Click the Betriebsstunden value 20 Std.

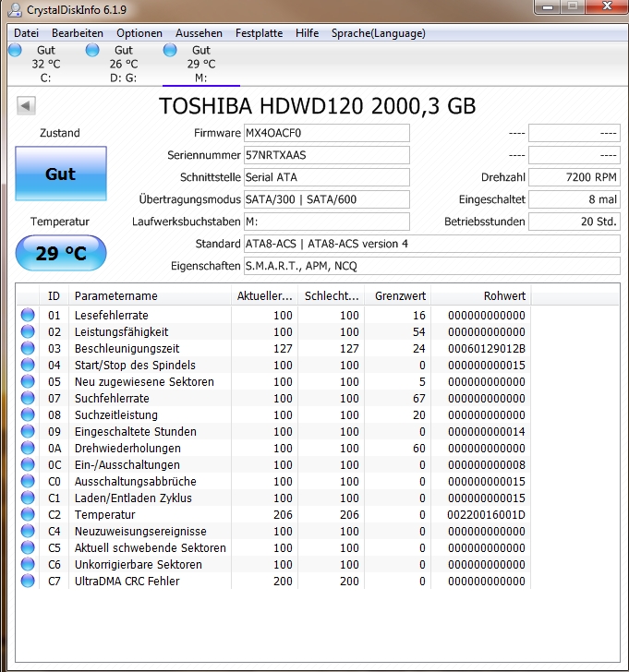click(575, 222)
